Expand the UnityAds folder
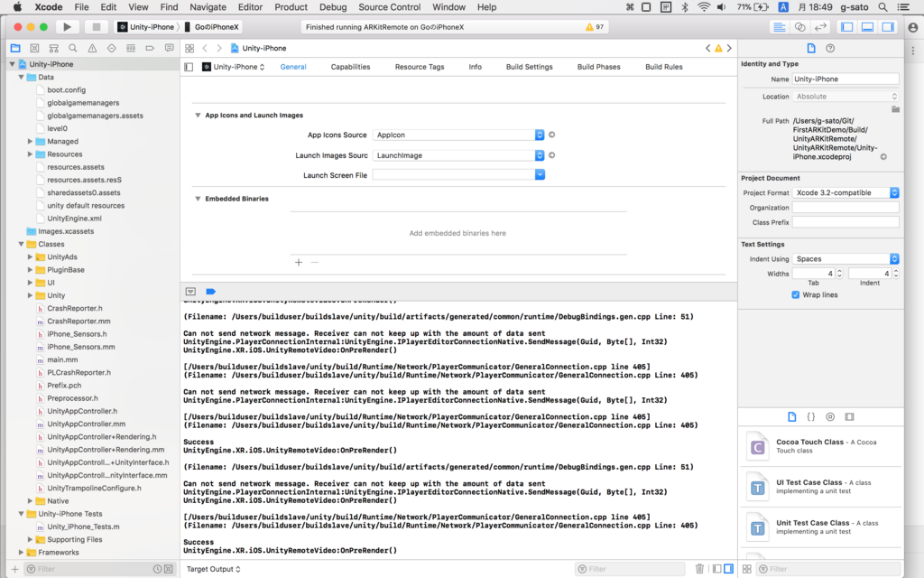Image resolution: width=924 pixels, height=578 pixels. 30,257
